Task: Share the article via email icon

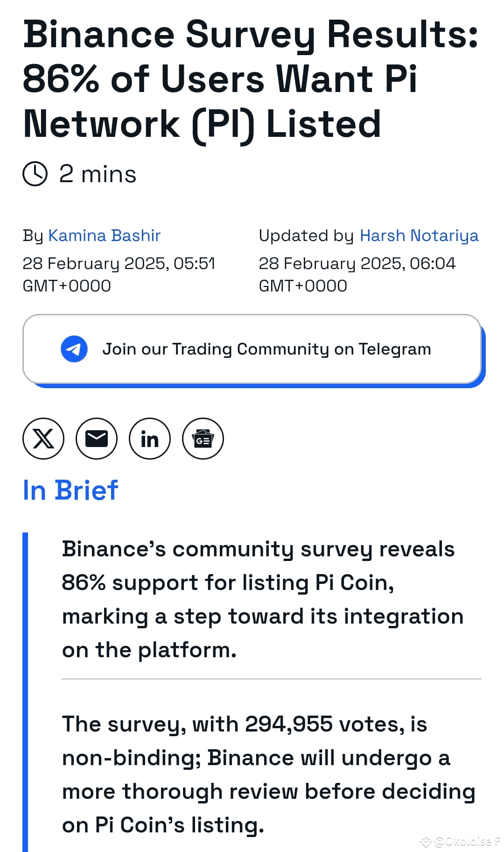Action: click(x=97, y=439)
